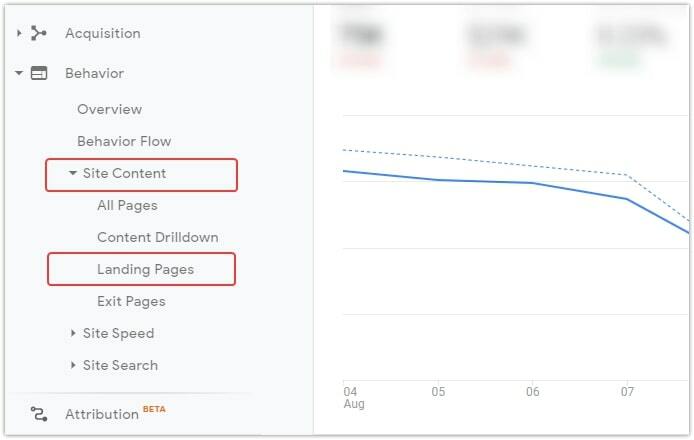694x440 pixels.
Task: Open the Behavior Flow report
Action: click(x=124, y=141)
